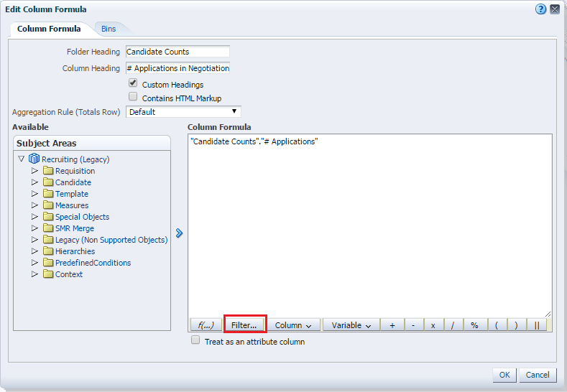Select the Special Objects tree label
The height and width of the screenshot is (392, 567).
83,217
